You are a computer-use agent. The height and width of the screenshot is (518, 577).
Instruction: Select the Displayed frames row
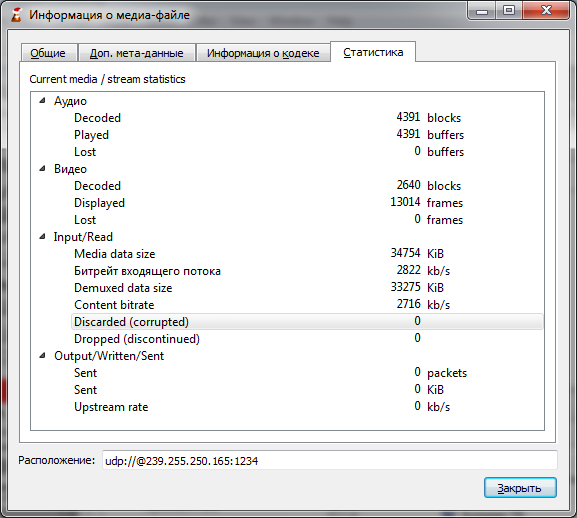coord(307,203)
